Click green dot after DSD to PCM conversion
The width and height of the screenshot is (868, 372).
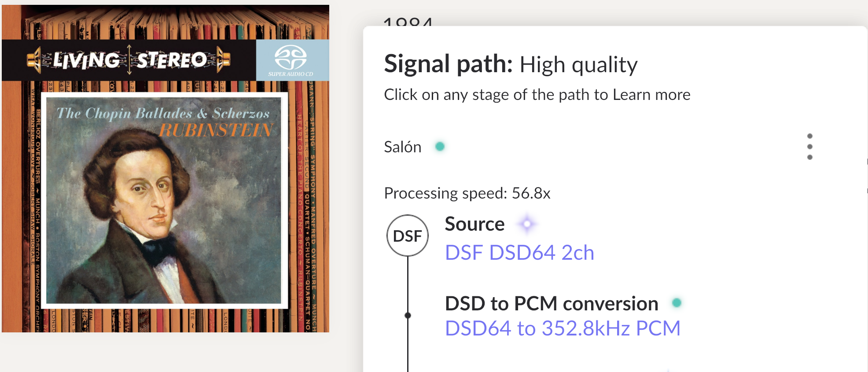pyautogui.click(x=677, y=303)
